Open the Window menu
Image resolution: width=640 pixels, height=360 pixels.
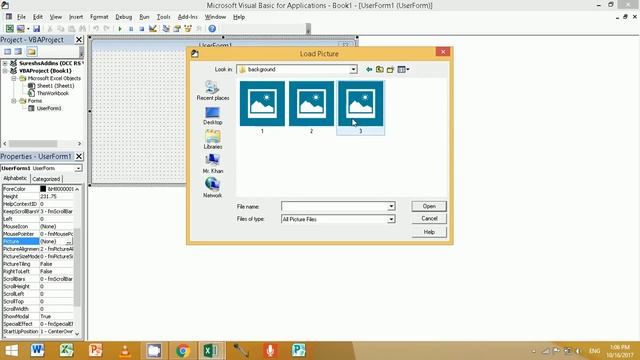[x=215, y=17]
